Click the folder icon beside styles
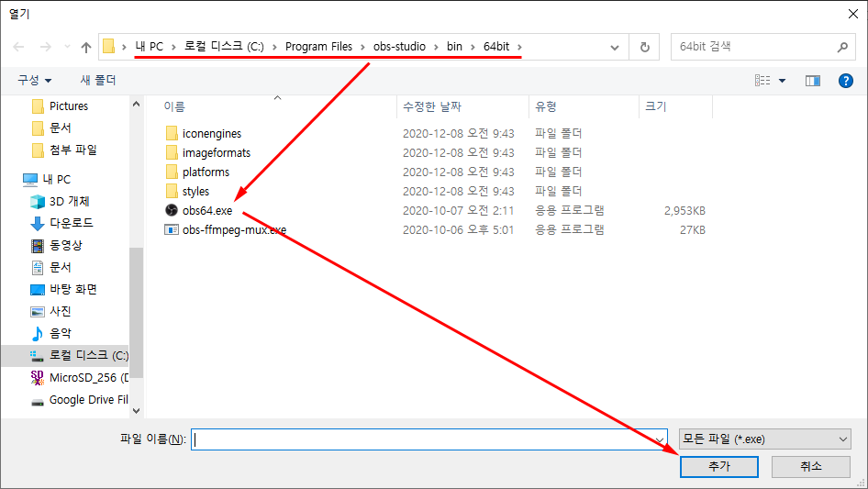 [x=172, y=191]
